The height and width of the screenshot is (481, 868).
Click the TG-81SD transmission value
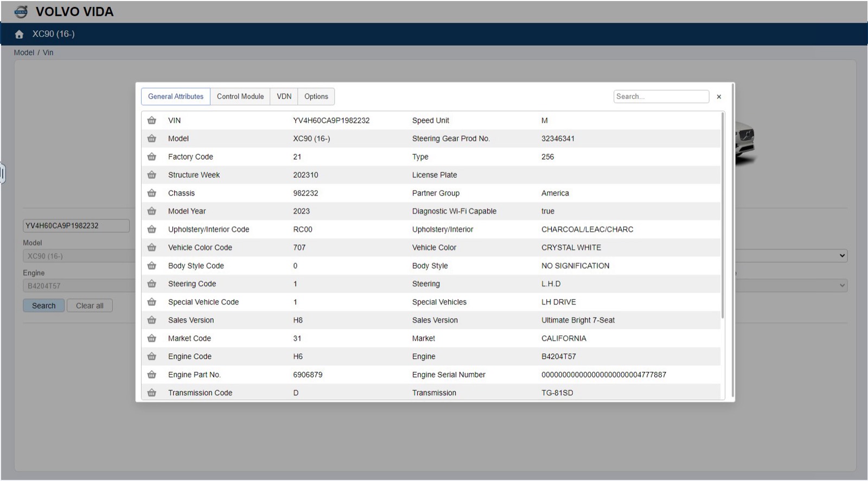point(557,393)
